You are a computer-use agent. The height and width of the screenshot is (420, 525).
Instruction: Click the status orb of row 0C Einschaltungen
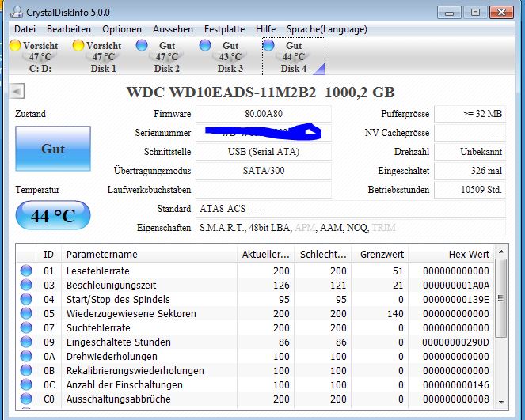[26, 384]
